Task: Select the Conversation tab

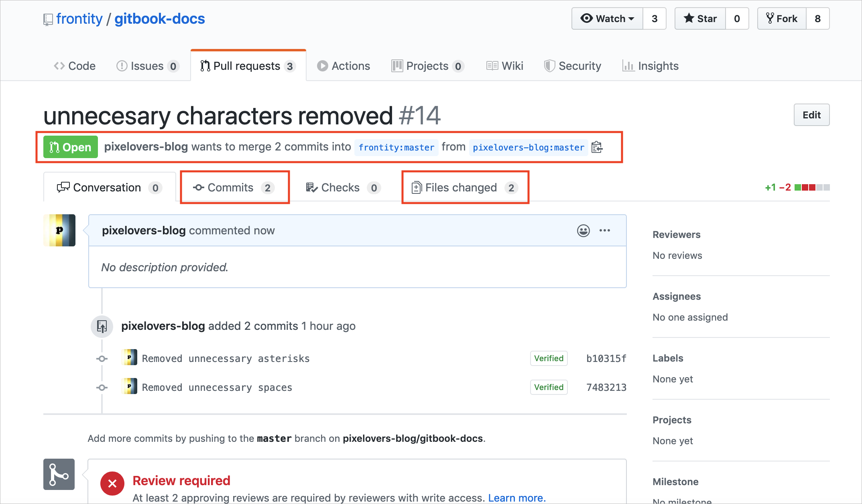Action: [110, 187]
